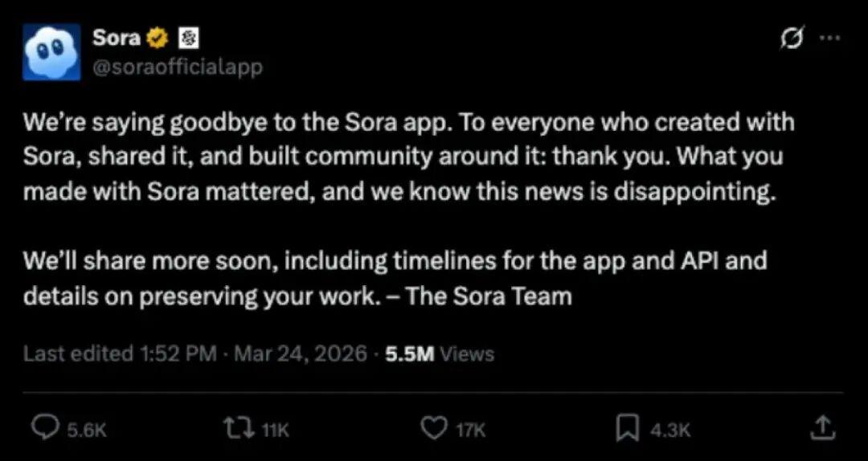Like the post with the heart icon

click(434, 429)
